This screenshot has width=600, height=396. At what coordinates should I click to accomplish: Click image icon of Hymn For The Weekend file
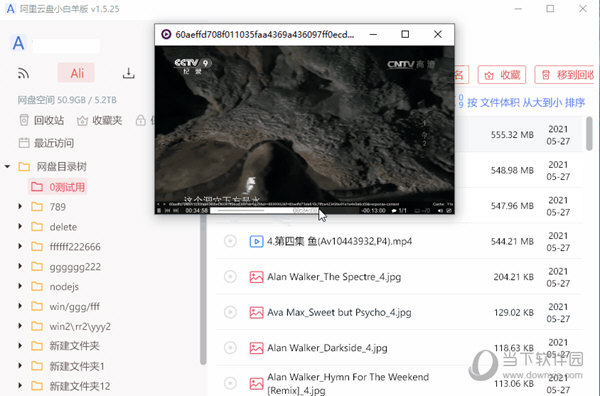click(x=256, y=383)
